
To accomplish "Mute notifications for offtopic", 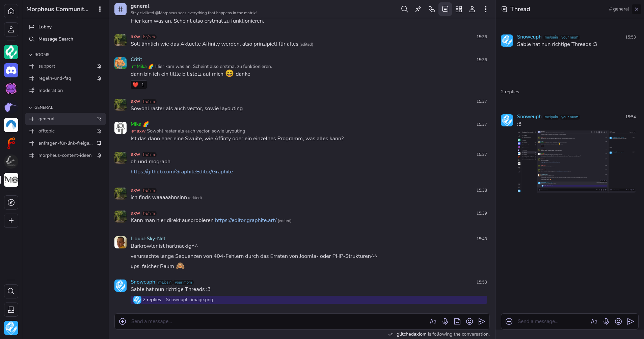I will (99, 131).
